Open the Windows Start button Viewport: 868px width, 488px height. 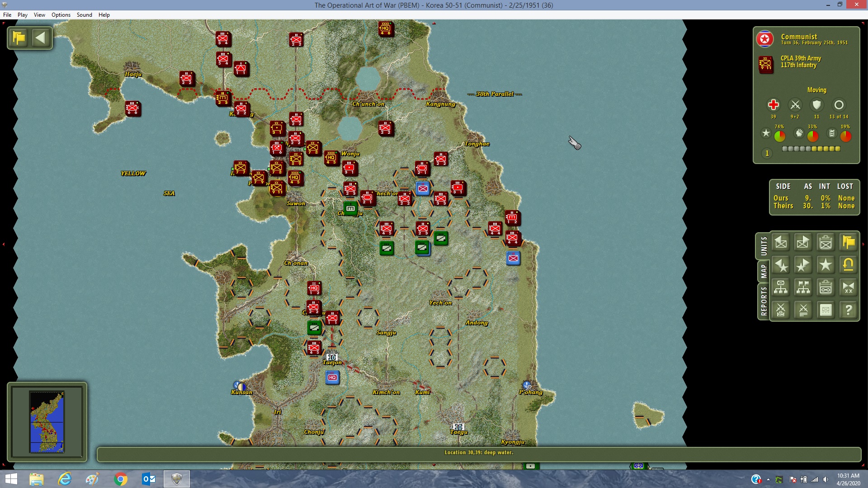click(x=11, y=479)
